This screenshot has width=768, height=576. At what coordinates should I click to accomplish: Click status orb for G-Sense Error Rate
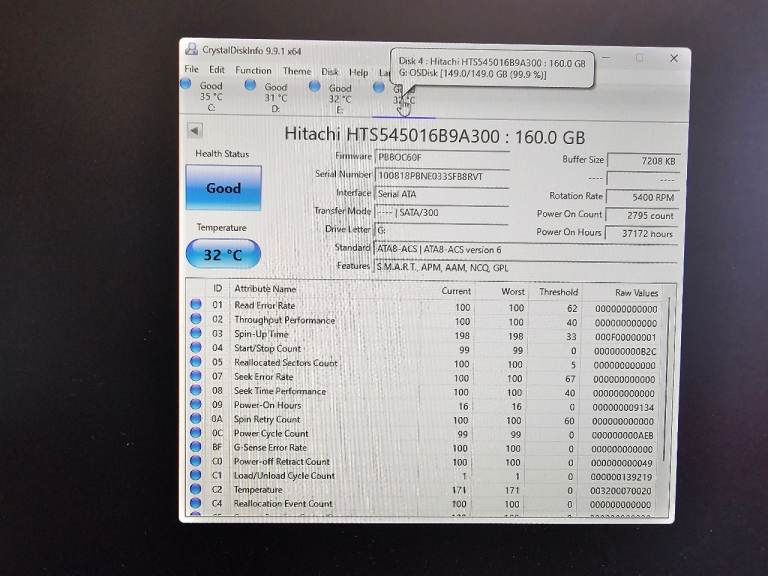pyautogui.click(x=196, y=446)
